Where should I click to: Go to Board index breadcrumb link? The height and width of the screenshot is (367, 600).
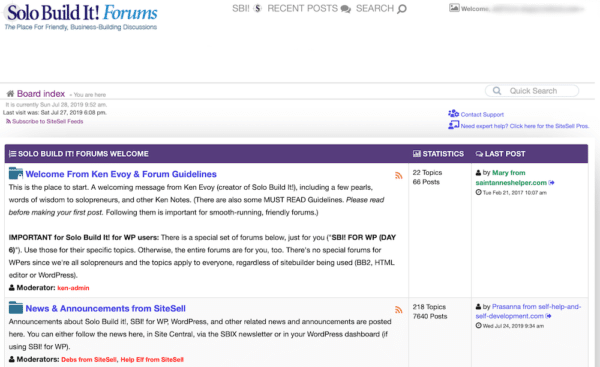click(41, 94)
